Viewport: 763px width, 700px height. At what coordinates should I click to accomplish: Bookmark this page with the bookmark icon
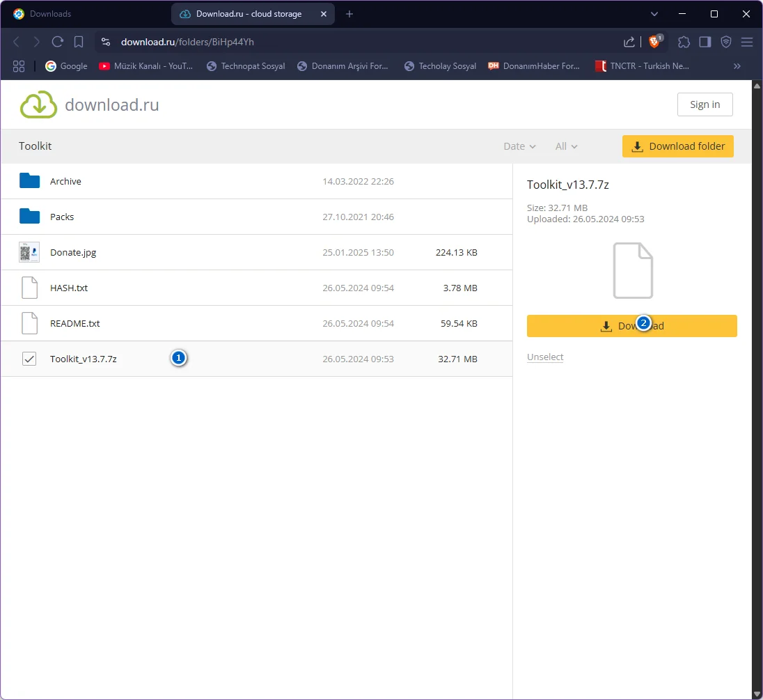coord(79,42)
